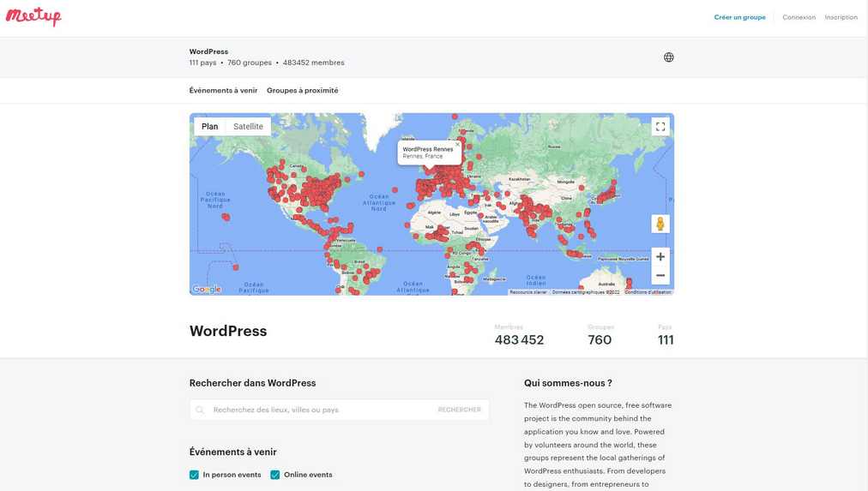Image resolution: width=868 pixels, height=491 pixels.
Task: Switch map to Satellite view
Action: click(x=248, y=127)
